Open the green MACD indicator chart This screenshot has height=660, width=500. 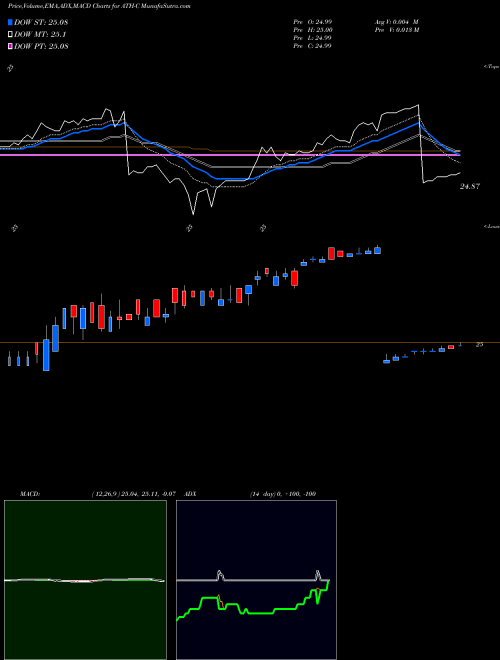click(85, 580)
